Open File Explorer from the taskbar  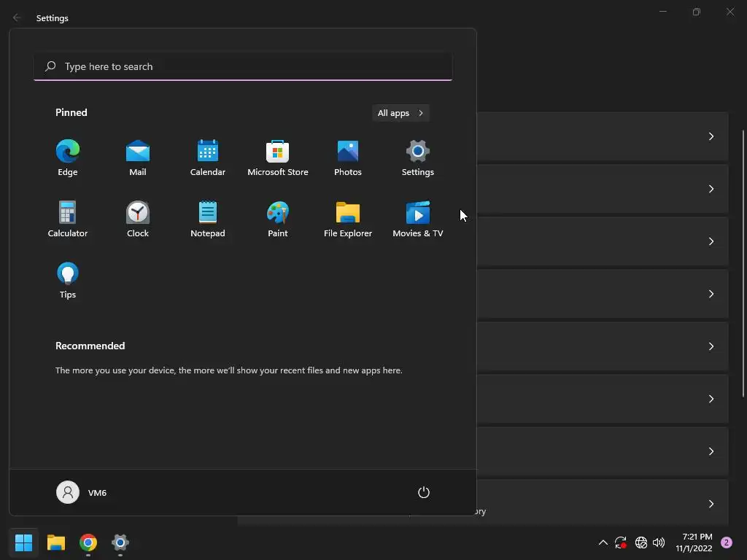55,542
